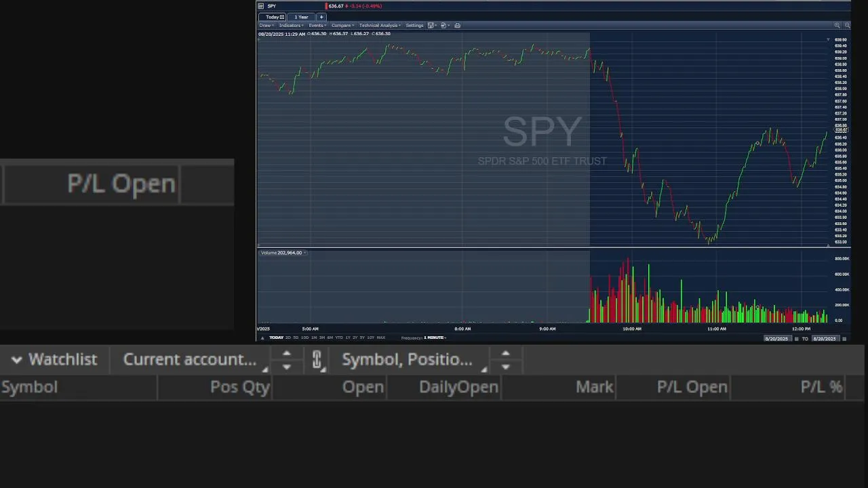Click the print chart icon
Viewport: 868px width, 488px height.
click(x=457, y=25)
